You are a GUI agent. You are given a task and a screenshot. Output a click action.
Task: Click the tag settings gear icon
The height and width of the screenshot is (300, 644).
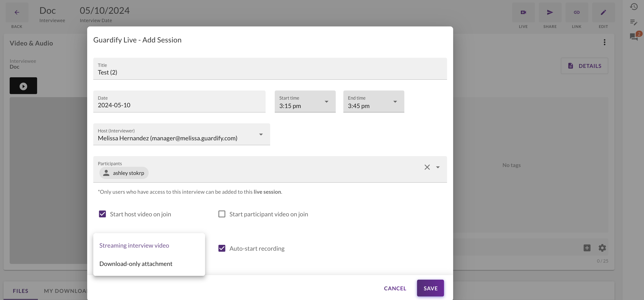coord(602,248)
